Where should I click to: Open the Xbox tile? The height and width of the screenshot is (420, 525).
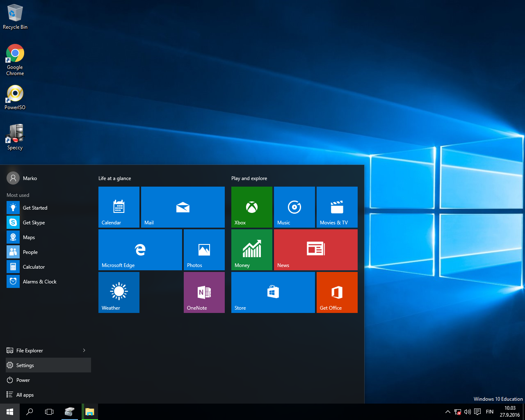click(x=251, y=207)
